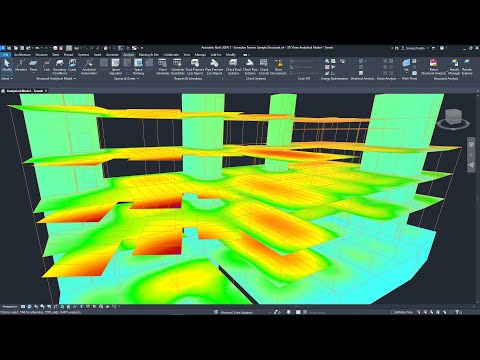Open Route Analysis panel dialog arrow
480x360 pixels.
(398, 79)
